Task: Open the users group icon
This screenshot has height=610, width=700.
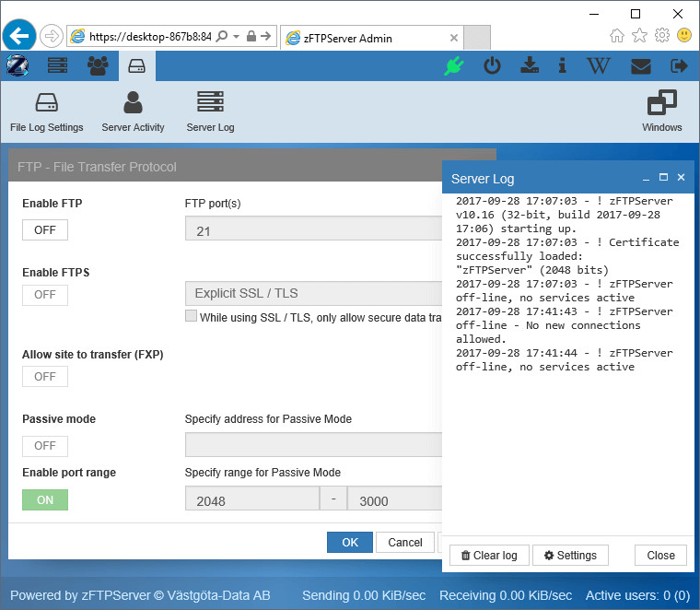Action: pyautogui.click(x=98, y=65)
